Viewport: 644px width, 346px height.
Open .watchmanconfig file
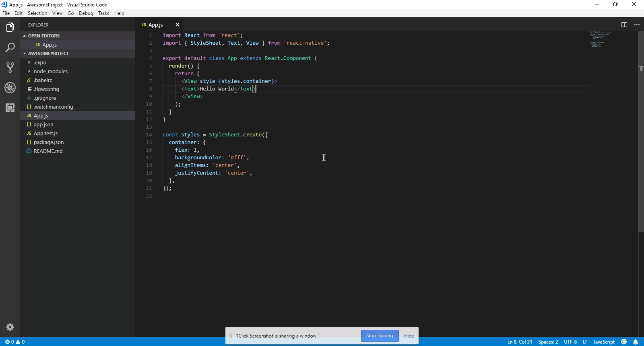tap(78, 107)
